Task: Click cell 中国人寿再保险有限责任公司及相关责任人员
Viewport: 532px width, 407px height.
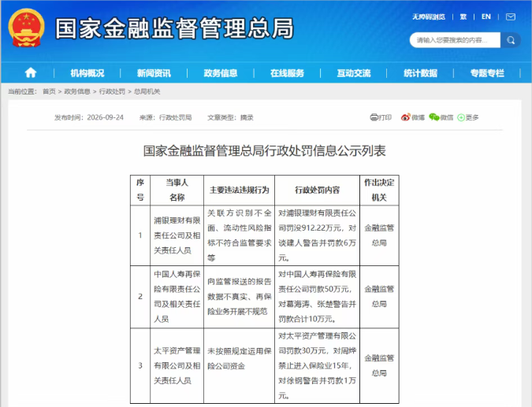Action: [177, 297]
